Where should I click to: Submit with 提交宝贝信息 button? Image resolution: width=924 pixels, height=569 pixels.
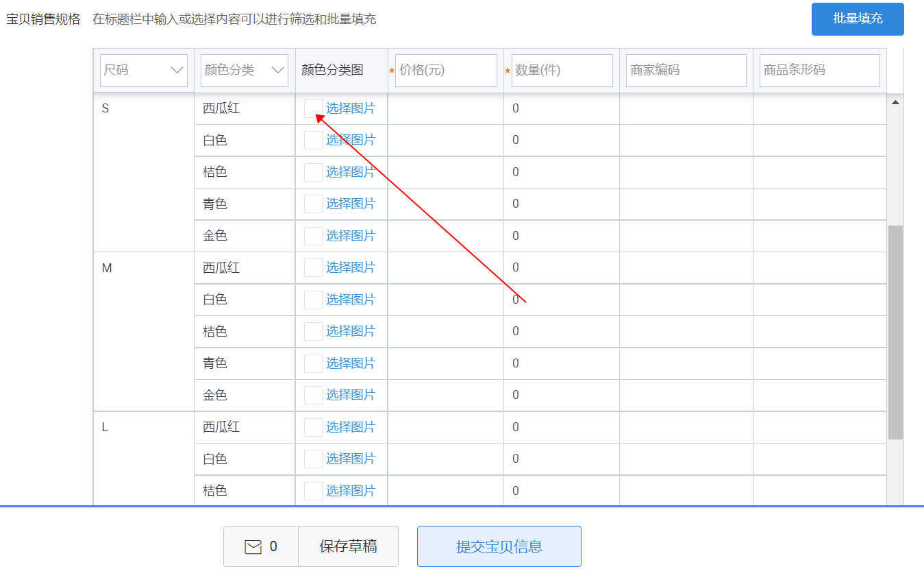(x=499, y=546)
